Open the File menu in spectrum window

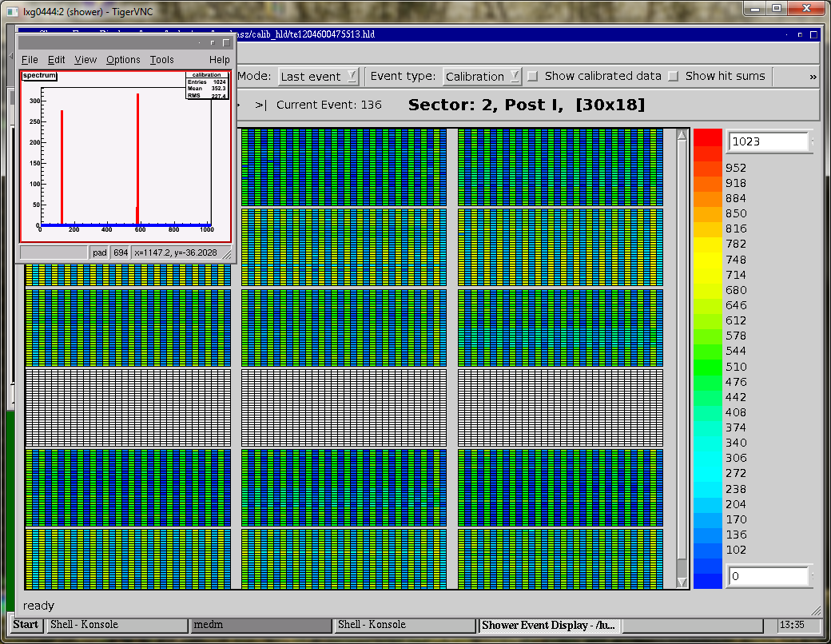pos(29,60)
